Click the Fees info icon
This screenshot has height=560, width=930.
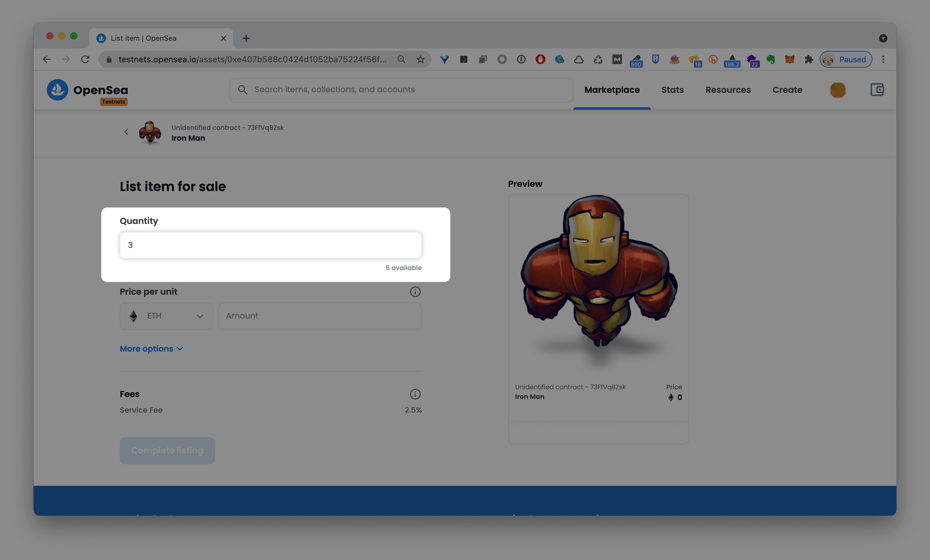(415, 394)
